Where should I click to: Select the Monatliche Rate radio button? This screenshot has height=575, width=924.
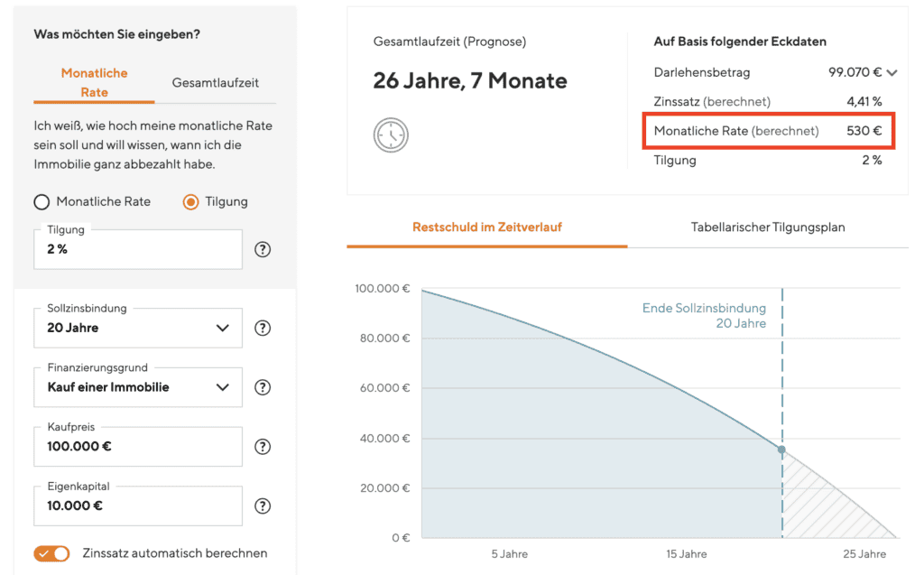pos(42,202)
